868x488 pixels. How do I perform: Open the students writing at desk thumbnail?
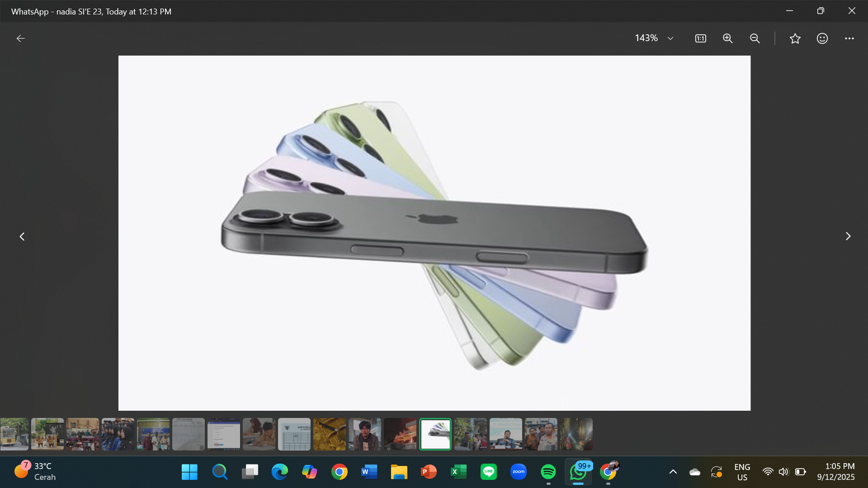pyautogui.click(x=259, y=434)
